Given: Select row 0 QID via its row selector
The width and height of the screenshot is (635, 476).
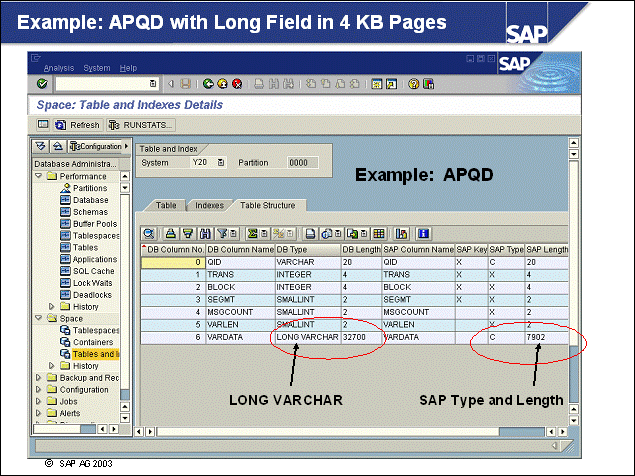Looking at the screenshot, I should (x=143, y=261).
